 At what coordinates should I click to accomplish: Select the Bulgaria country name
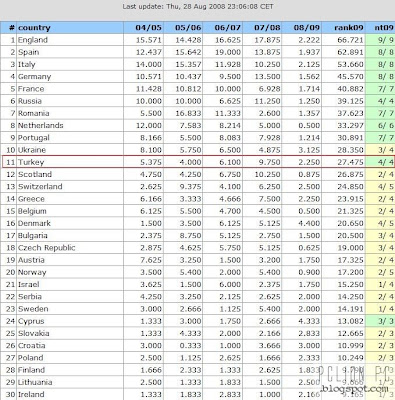(x=33, y=236)
